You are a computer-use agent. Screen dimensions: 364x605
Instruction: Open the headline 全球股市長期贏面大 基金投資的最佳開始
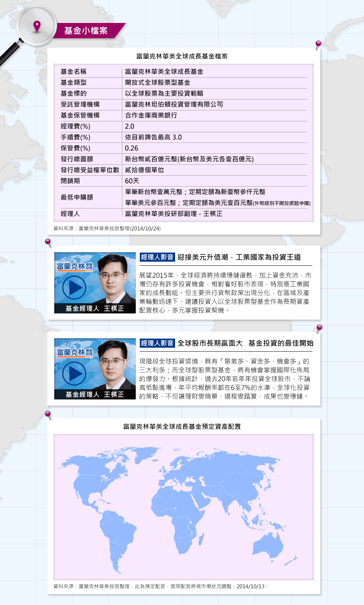click(x=245, y=343)
